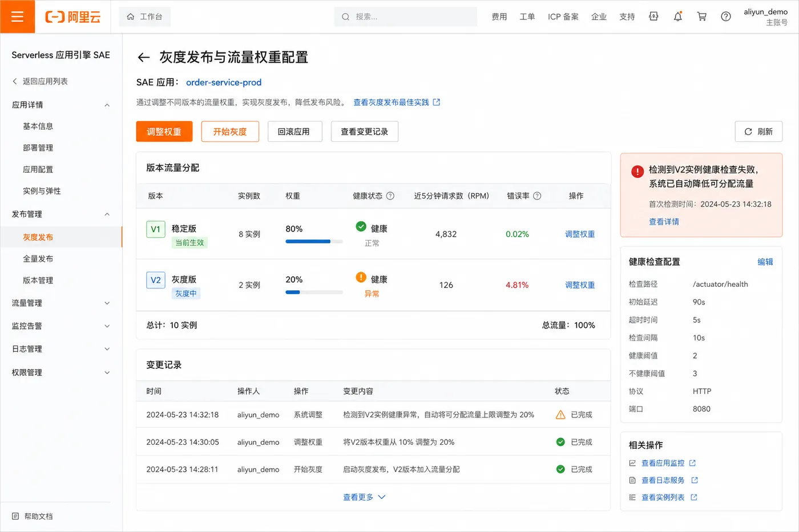799x532 pixels.
Task: Collapse the 应用详情 sidebar section
Action: point(107,105)
